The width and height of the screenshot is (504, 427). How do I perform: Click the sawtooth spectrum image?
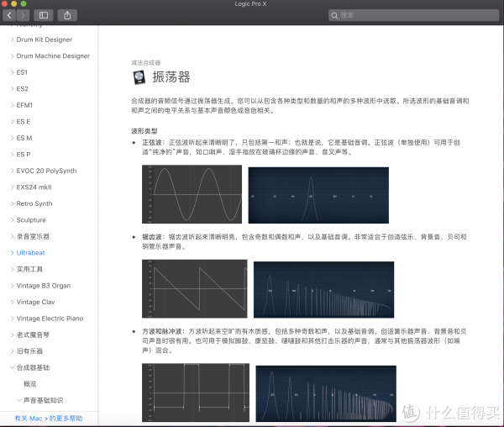[323, 290]
